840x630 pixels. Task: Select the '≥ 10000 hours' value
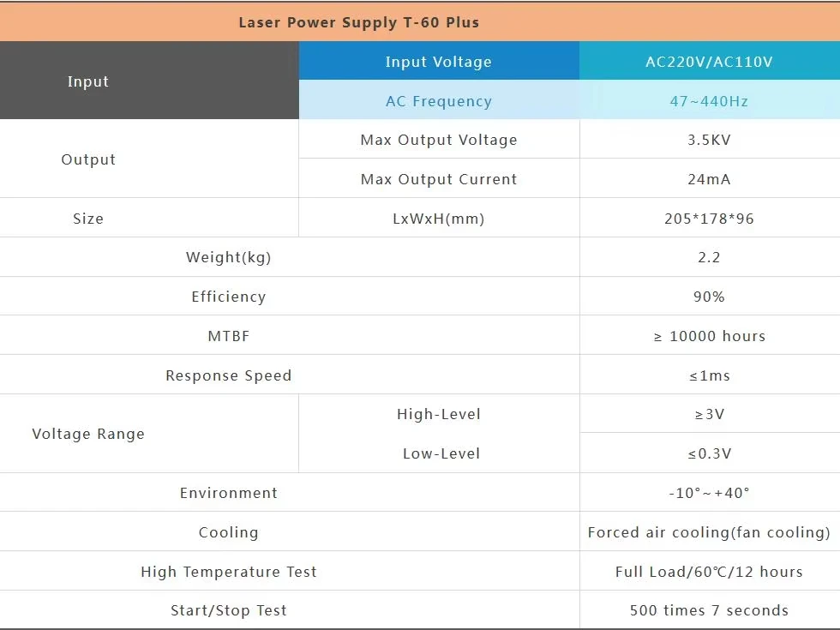(710, 336)
